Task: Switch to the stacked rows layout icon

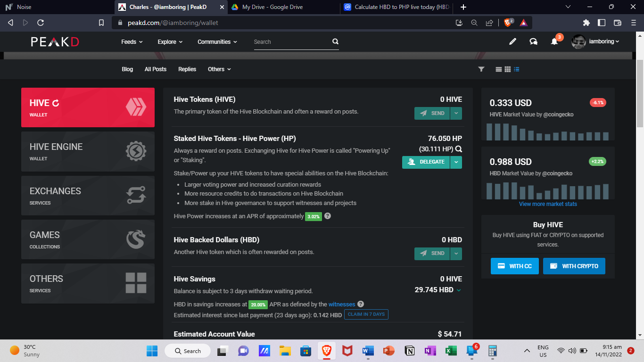Action: tap(499, 69)
